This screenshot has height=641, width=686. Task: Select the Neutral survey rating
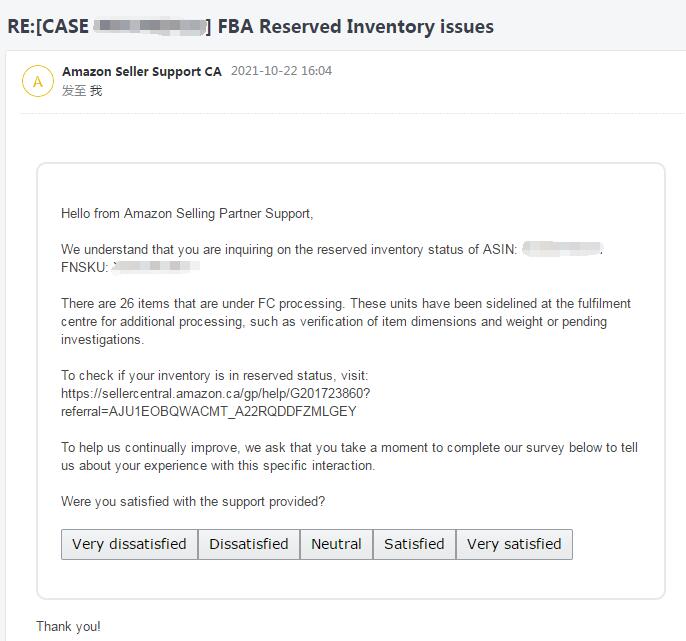[x=336, y=544]
